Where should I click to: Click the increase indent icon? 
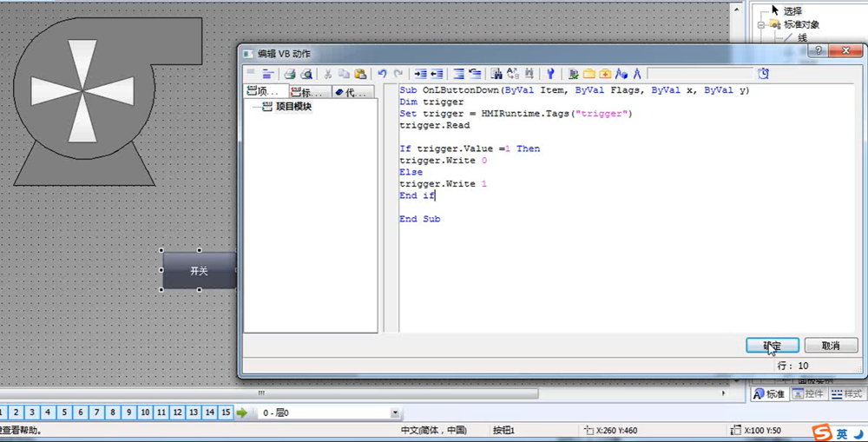[x=420, y=75]
